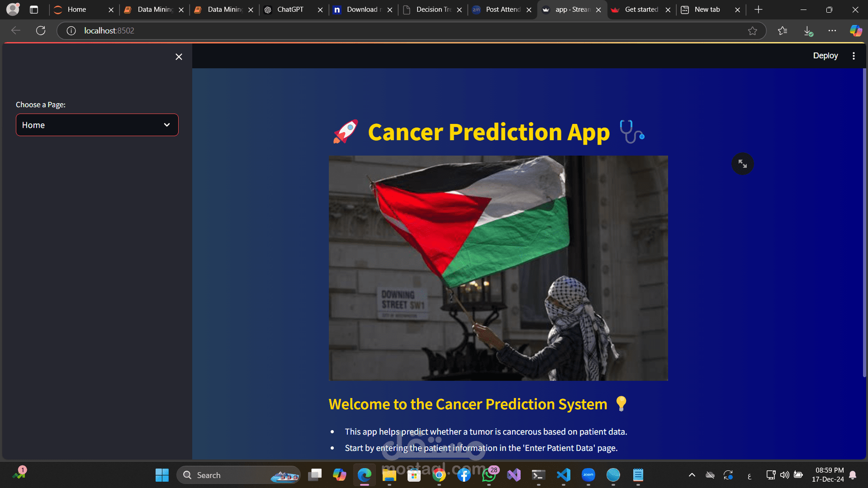This screenshot has height=488, width=868.
Task: Open Zoom from the taskbar
Action: [x=588, y=475]
